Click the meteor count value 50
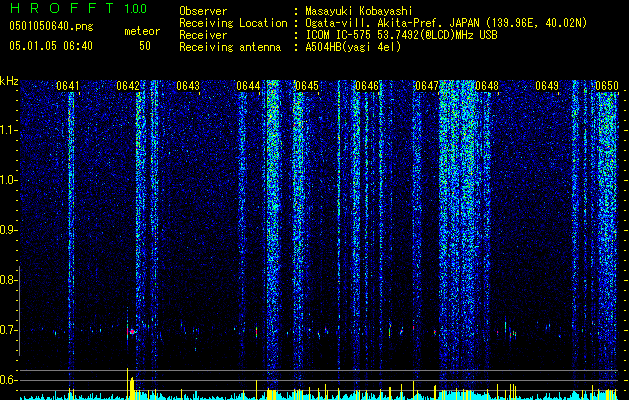This screenshot has height=400, width=629. point(145,46)
